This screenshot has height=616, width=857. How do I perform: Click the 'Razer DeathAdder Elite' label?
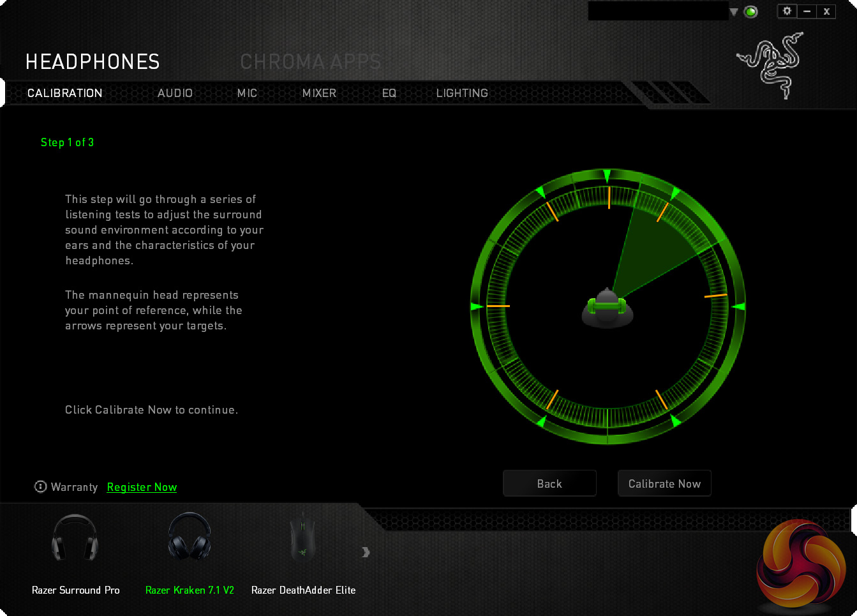[x=304, y=590]
